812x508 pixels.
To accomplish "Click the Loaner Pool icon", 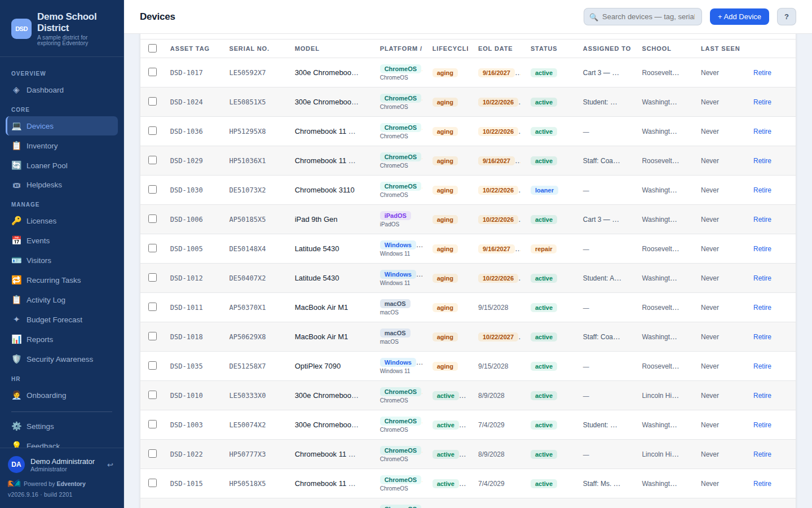I will pyautogui.click(x=16, y=166).
